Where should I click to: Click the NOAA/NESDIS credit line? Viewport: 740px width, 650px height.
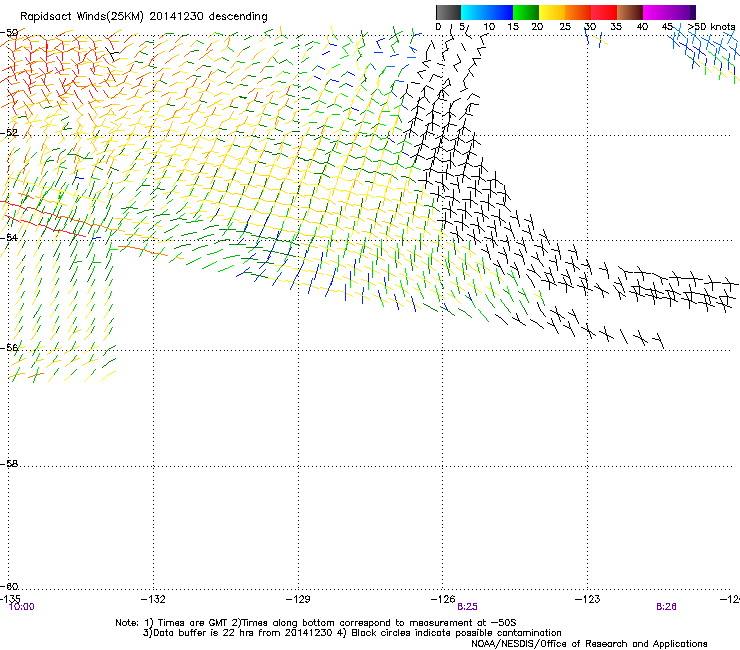tap(589, 644)
